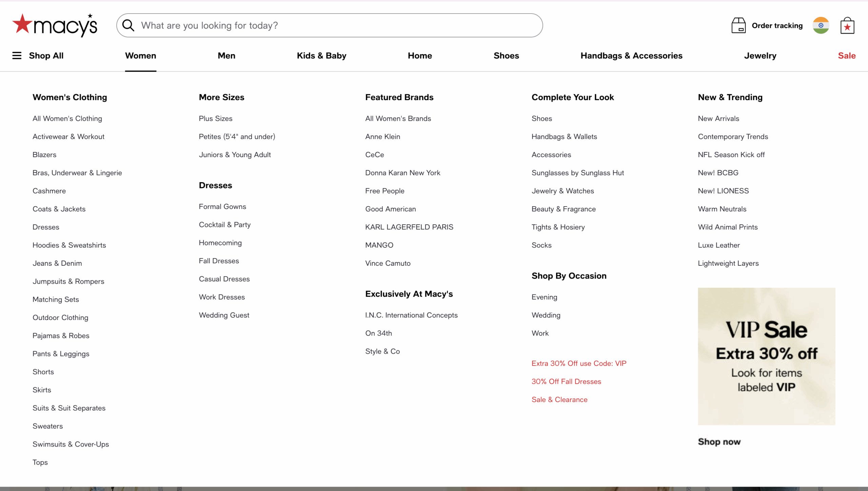This screenshot has height=491, width=868.
Task: View Pajamas & Robes
Action: (x=61, y=336)
